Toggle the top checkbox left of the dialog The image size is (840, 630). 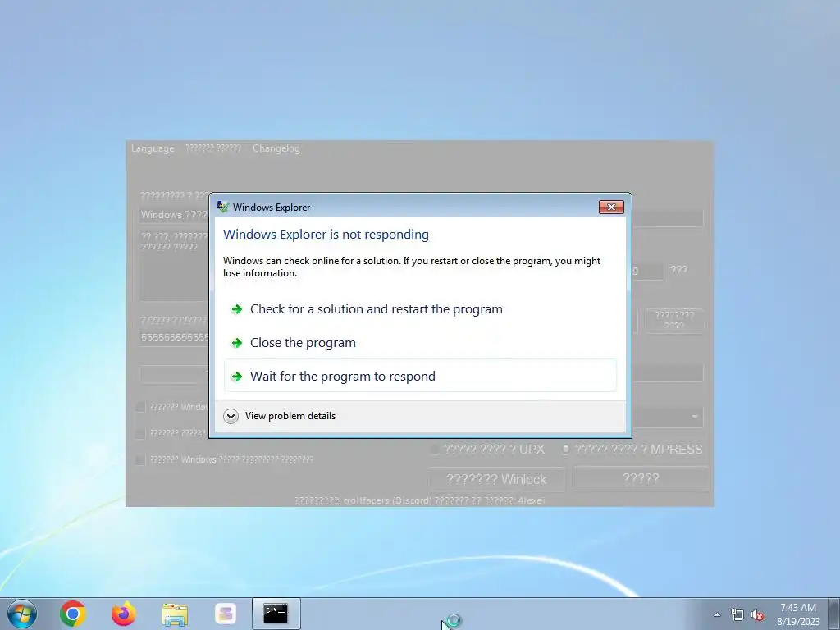click(140, 407)
